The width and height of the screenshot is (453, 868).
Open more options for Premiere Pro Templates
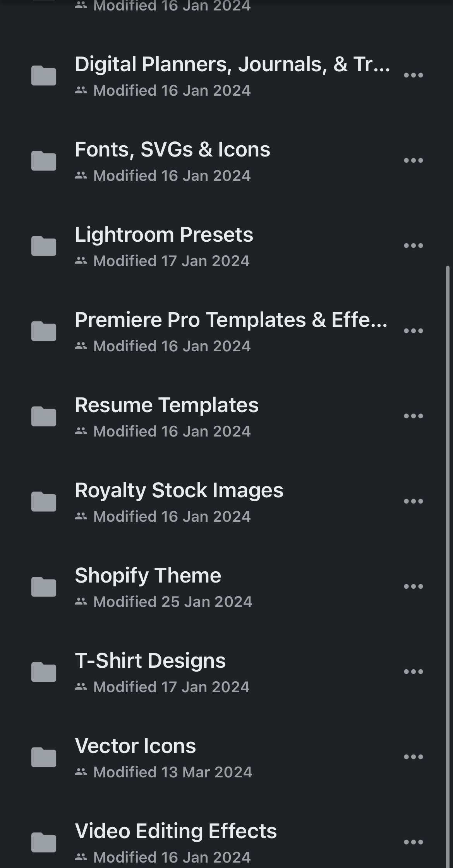tap(413, 331)
